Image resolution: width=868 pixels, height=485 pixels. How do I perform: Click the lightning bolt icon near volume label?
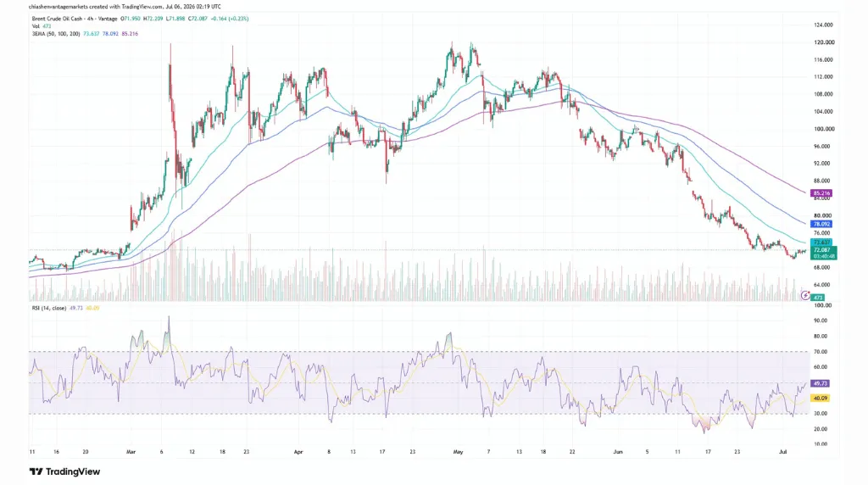(x=805, y=296)
